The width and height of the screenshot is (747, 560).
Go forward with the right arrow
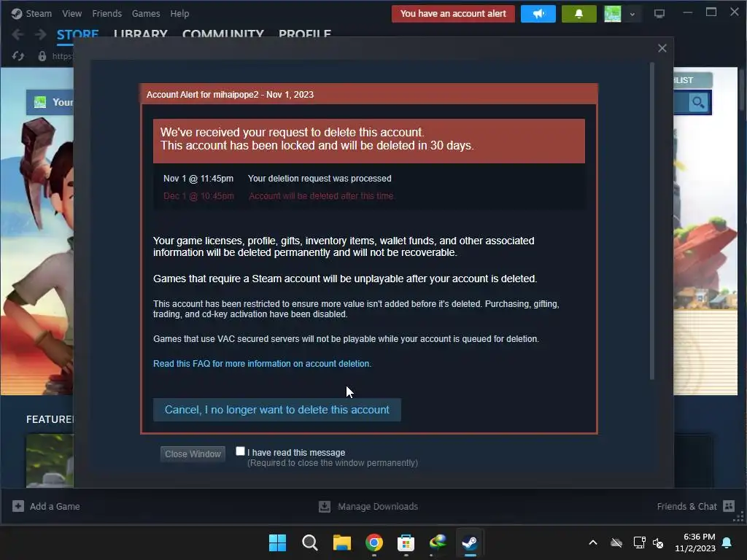point(41,34)
